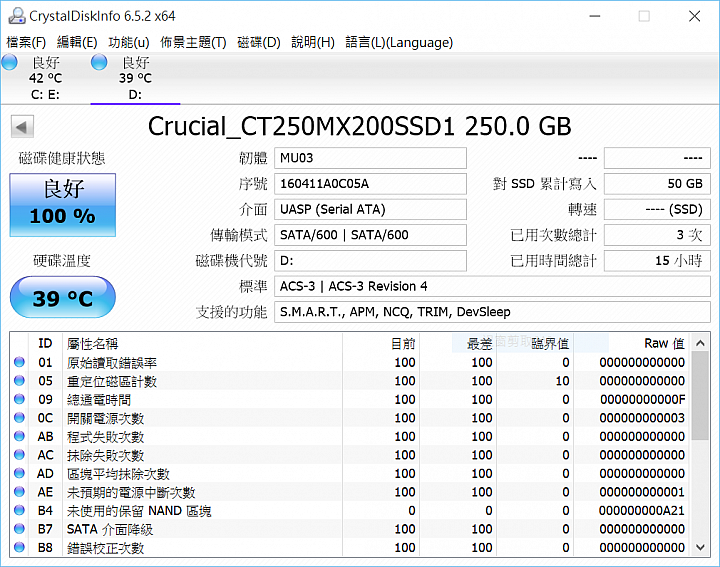Click threshold value 10 in row 05
The width and height of the screenshot is (720, 567).
click(x=562, y=381)
